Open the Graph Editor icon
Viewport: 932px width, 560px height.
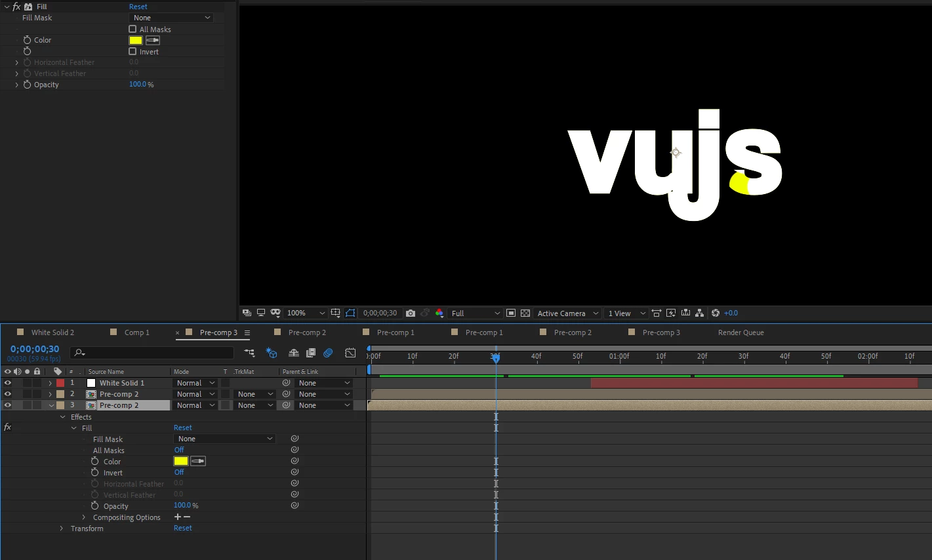tap(350, 353)
